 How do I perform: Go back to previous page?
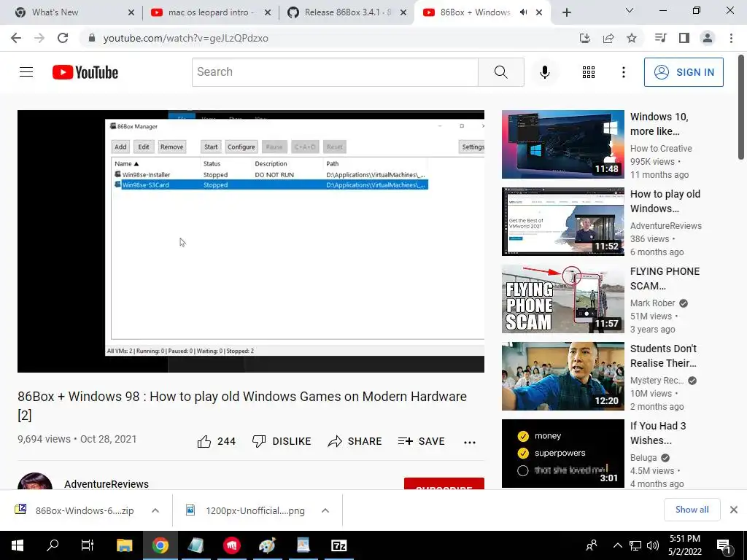(16, 38)
